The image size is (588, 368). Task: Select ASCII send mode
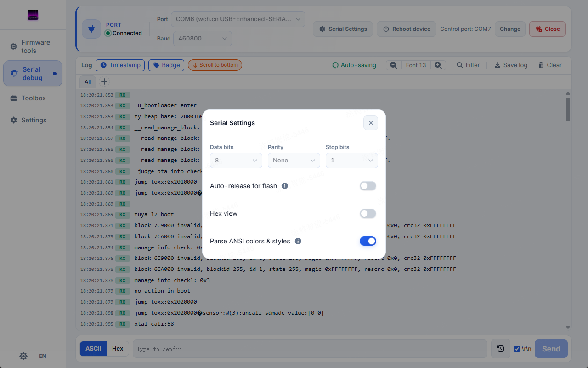pyautogui.click(x=93, y=349)
